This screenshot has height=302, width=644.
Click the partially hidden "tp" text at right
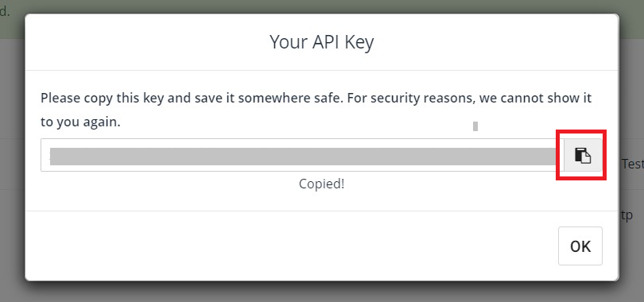coord(627,215)
